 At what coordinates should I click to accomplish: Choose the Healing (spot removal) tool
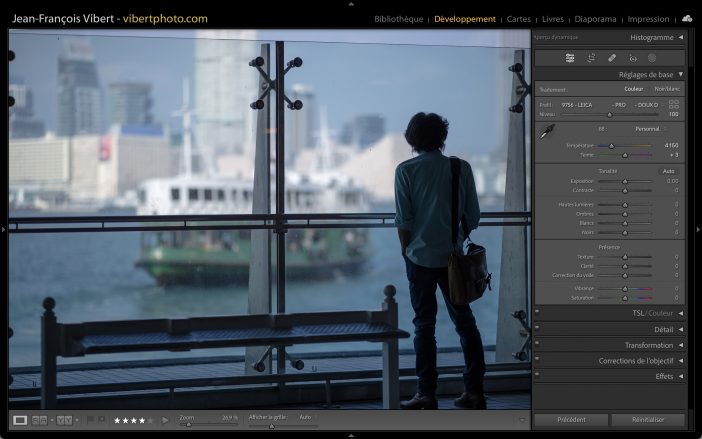tap(612, 58)
